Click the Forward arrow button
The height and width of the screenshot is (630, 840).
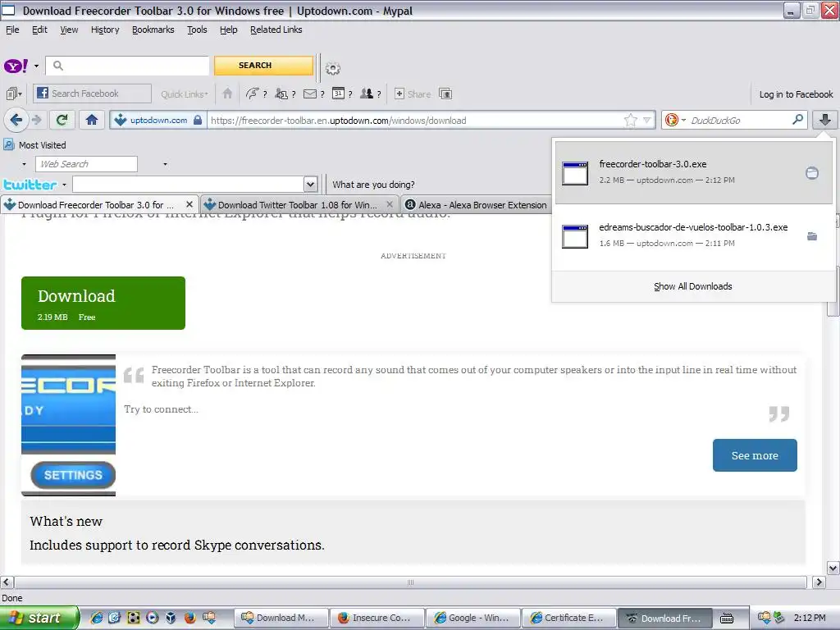click(x=36, y=120)
